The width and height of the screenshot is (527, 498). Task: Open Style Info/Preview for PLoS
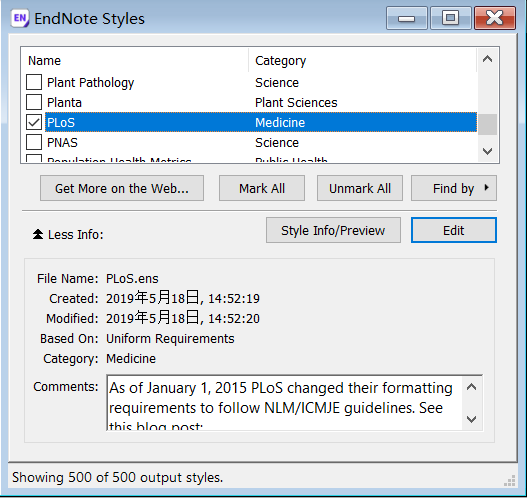(x=333, y=230)
